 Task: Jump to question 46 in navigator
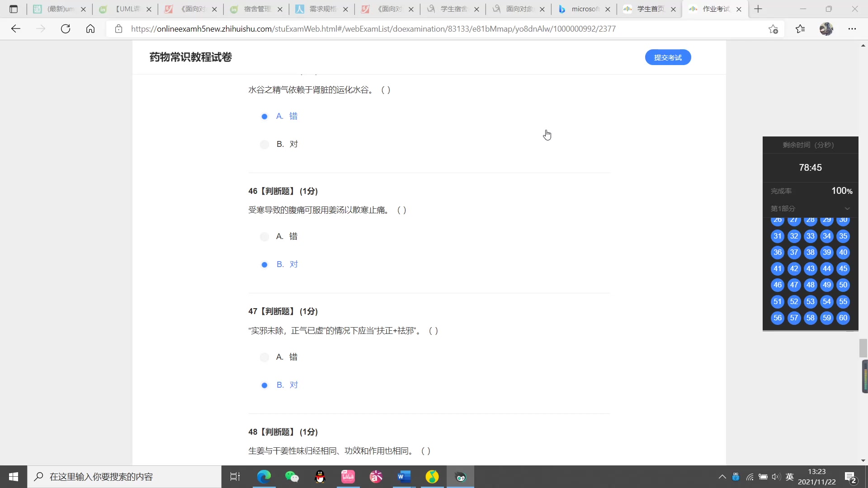click(x=778, y=285)
